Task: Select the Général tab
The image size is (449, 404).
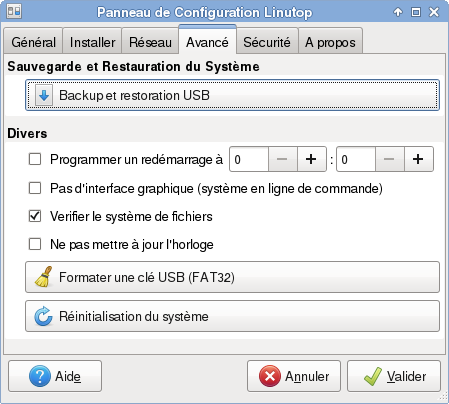Action: [33, 42]
